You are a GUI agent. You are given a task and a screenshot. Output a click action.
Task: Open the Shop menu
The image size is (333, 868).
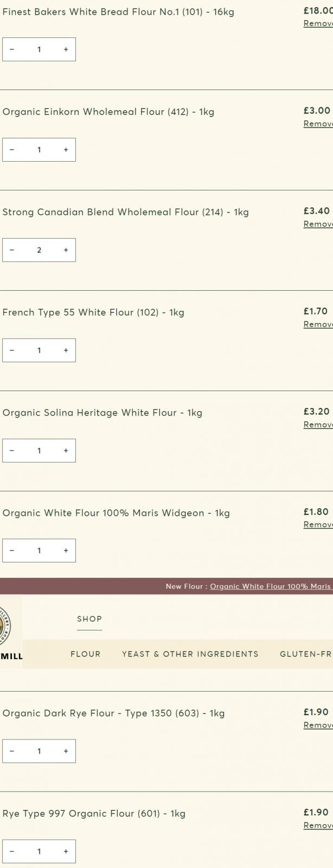tap(89, 619)
